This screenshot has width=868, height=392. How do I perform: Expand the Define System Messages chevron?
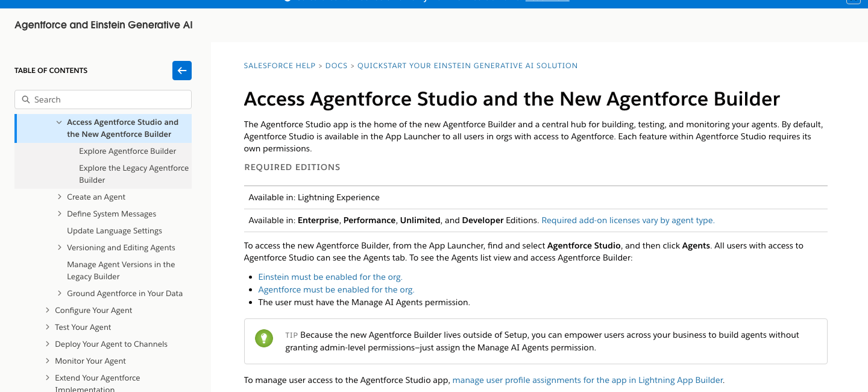(60, 214)
